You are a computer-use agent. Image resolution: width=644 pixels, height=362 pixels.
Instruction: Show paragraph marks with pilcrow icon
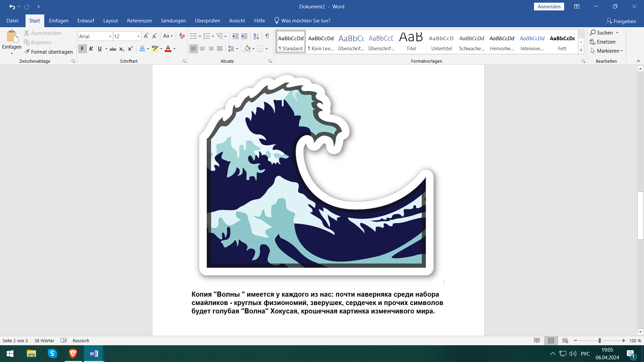pyautogui.click(x=267, y=36)
